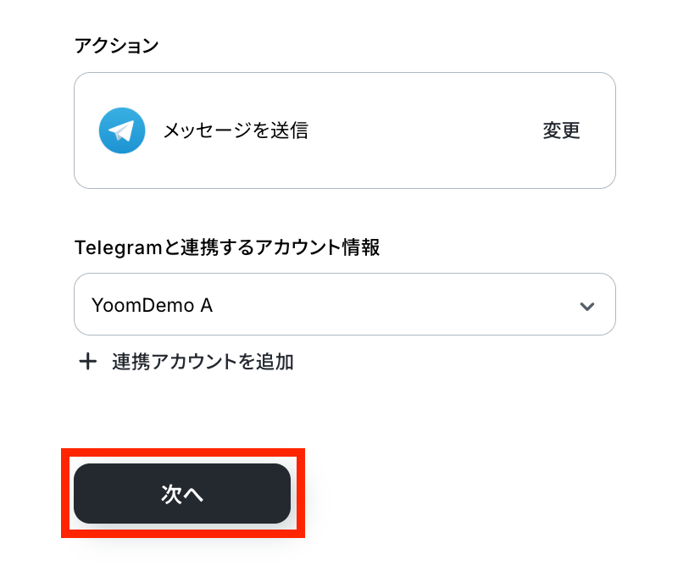Expand the account dropdown chevron arrow
700x588 pixels.
point(586,306)
